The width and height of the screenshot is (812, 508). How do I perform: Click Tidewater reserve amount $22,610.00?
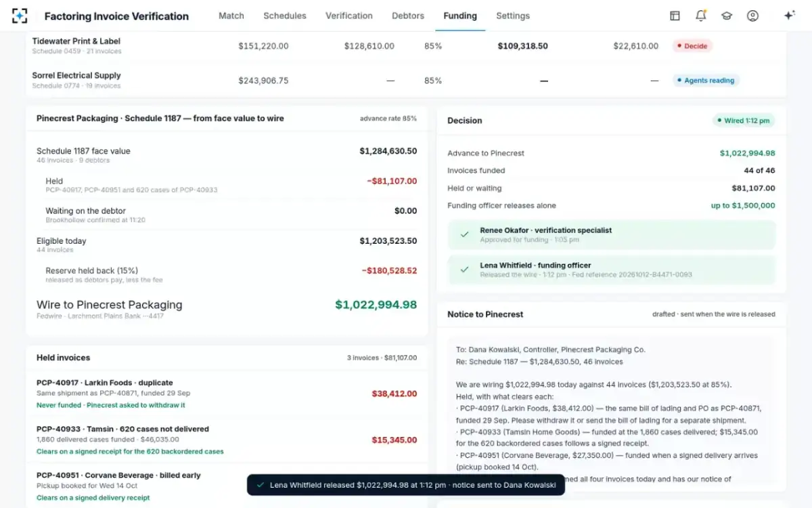tap(635, 46)
